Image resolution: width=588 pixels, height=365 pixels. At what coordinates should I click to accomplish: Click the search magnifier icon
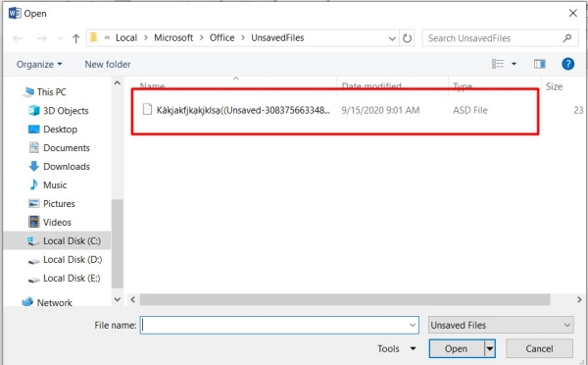coord(567,38)
